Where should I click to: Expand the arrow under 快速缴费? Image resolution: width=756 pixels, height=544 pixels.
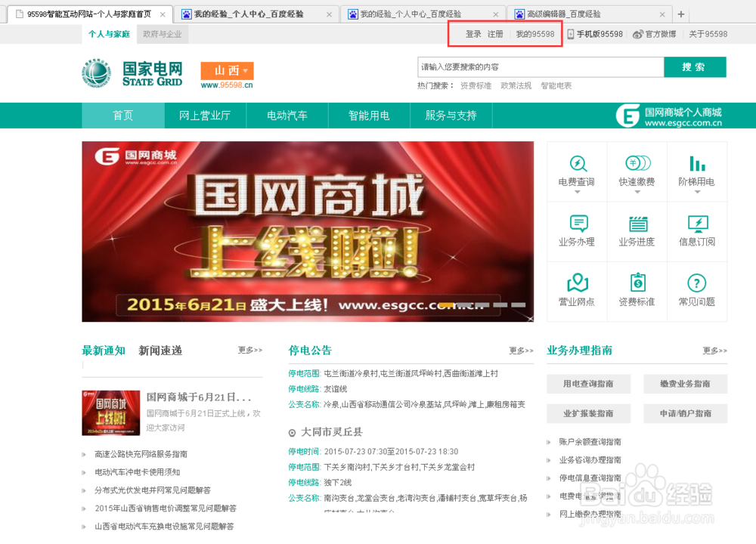click(637, 192)
